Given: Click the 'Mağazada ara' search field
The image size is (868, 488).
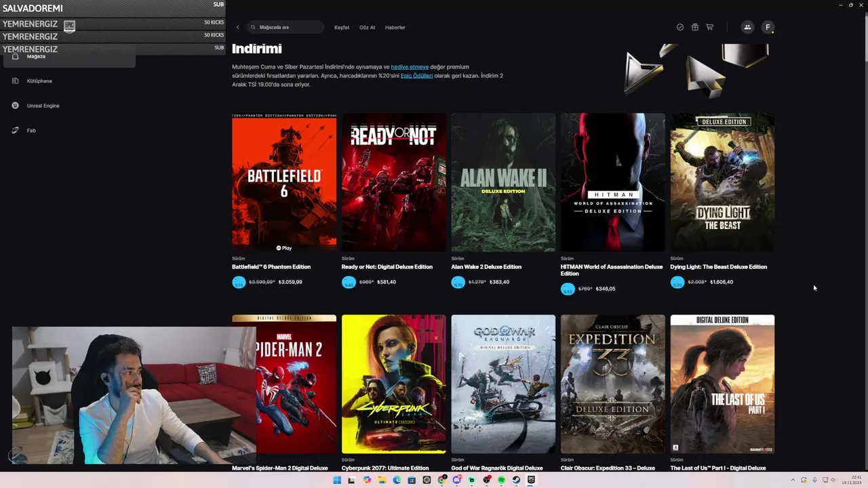Looking at the screenshot, I should pos(286,27).
